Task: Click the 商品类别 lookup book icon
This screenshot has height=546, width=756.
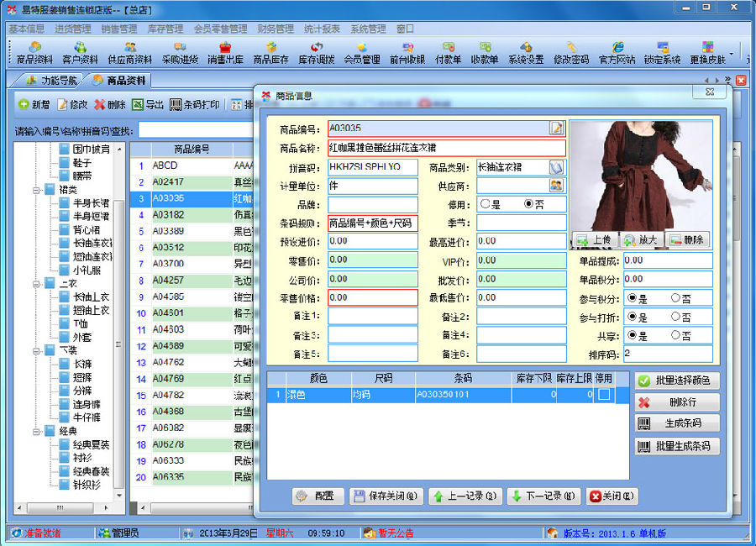Action: tap(556, 167)
